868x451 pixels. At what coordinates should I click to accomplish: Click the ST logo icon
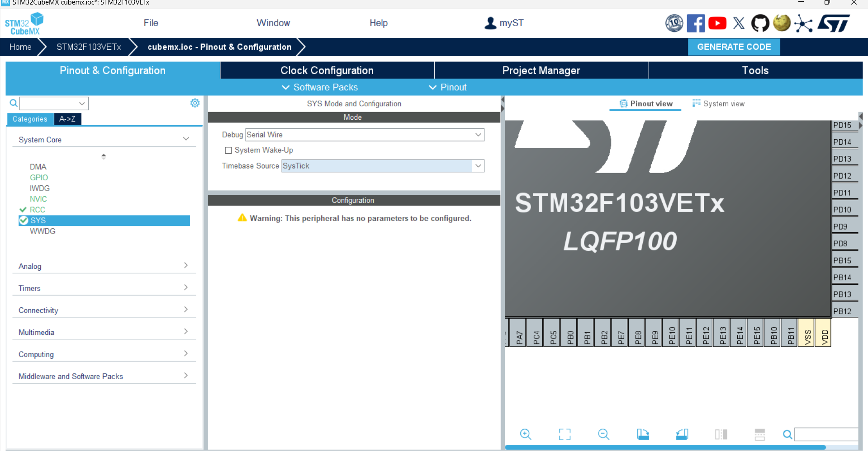click(833, 23)
